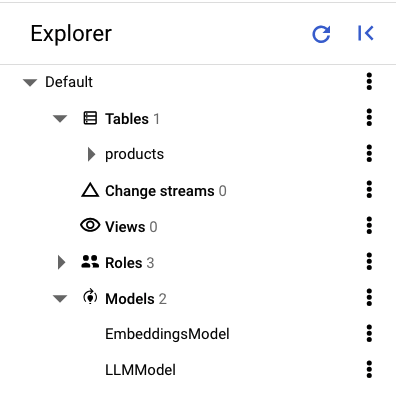Select the LLMModel entry
Screen dimensions: 396x397
pyautogui.click(x=140, y=370)
